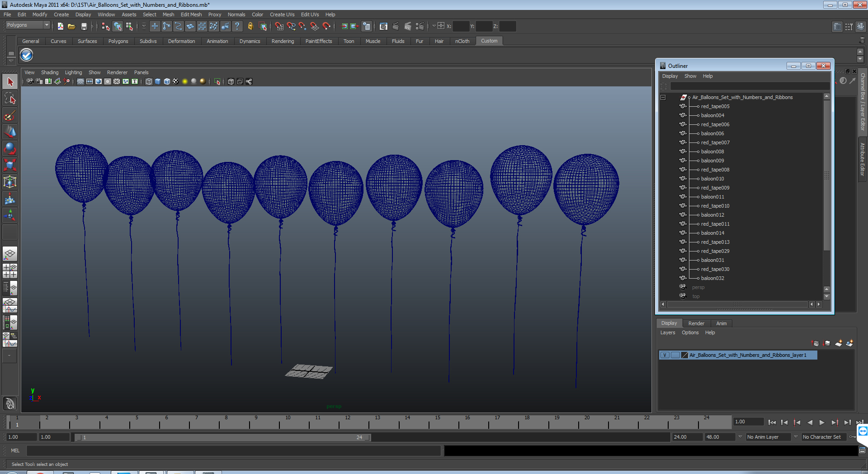This screenshot has height=474, width=868.
Task: Create new layer and assign selected objects
Action: (849, 343)
